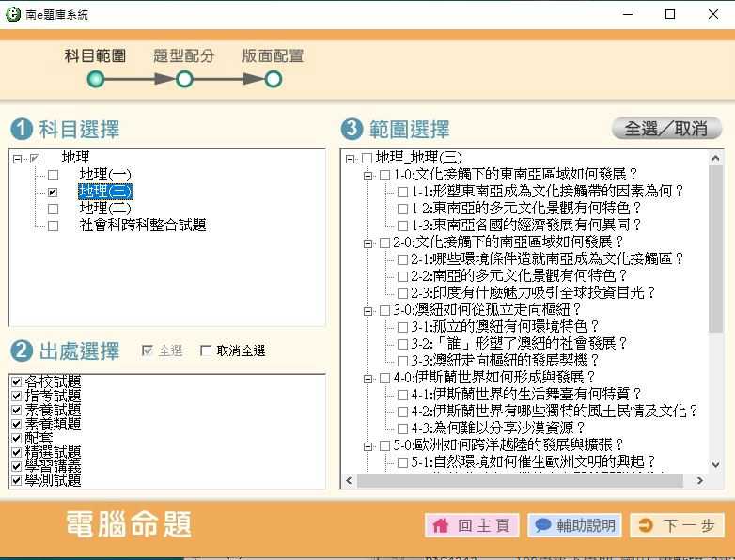Check 3-1 孤立的澳紐環境特色 checkbox
The width and height of the screenshot is (735, 560).
[x=402, y=327]
